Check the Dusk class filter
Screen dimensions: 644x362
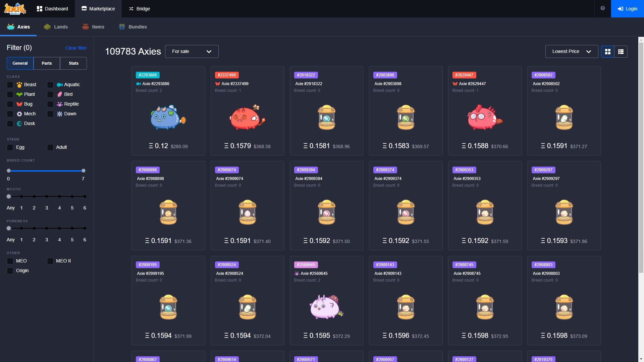point(10,123)
